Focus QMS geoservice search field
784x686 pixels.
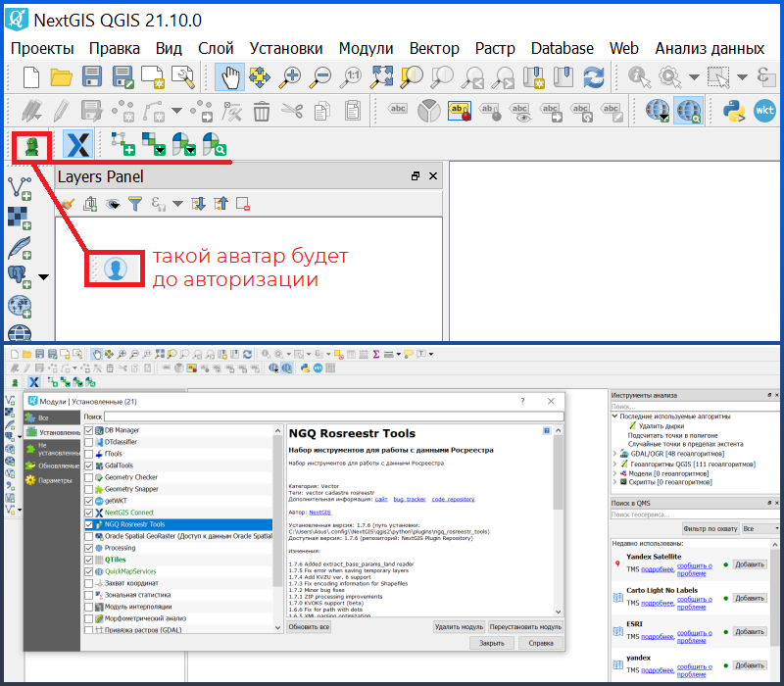pos(695,514)
